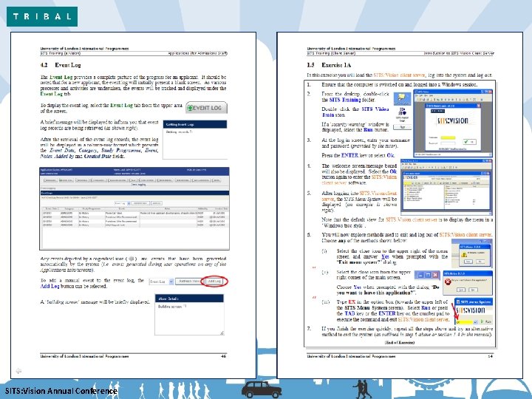The height and width of the screenshot is (399, 532).
Task: Click the "SITS:Vision Annual Conference" footer text
Action: coord(61,391)
